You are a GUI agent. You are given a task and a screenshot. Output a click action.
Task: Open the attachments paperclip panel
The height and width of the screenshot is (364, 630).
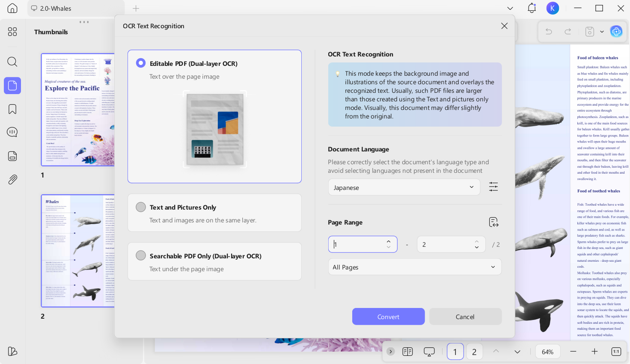pos(12,179)
